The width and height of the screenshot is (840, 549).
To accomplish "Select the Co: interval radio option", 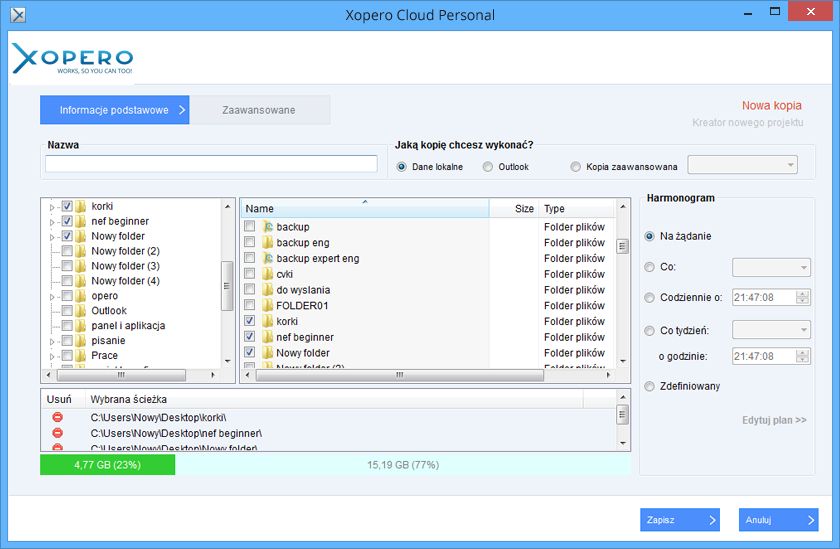I will [x=649, y=267].
